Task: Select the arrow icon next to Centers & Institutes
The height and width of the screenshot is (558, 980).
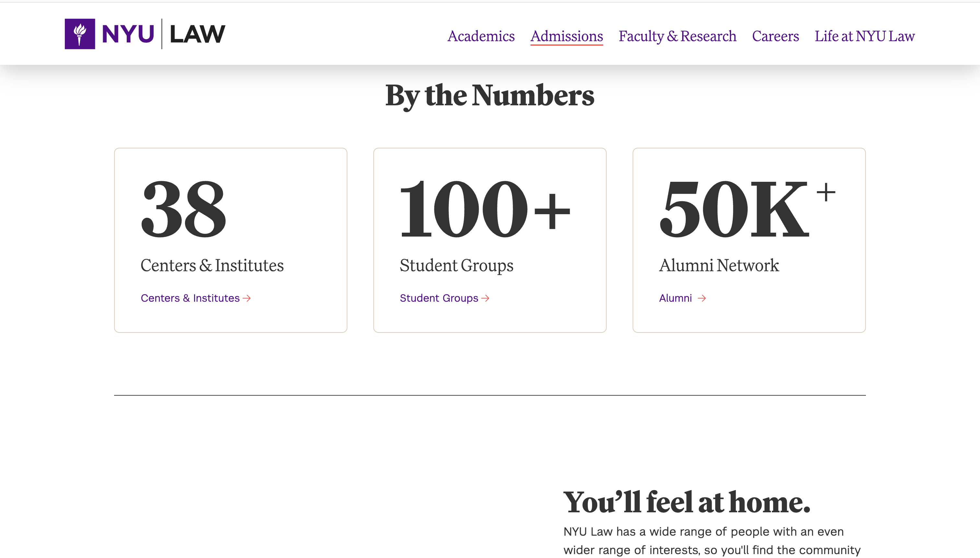Action: (x=247, y=298)
